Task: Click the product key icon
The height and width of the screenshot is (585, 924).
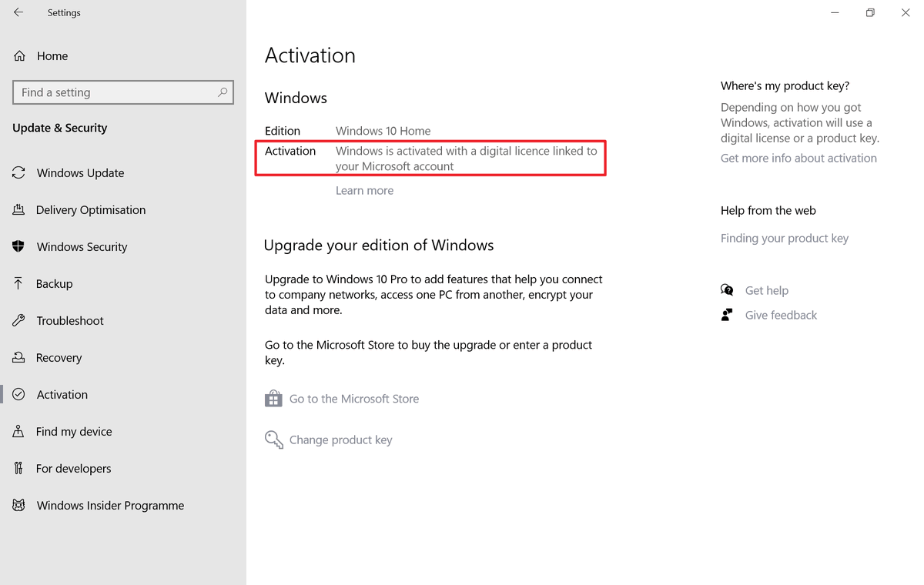Action: [273, 440]
